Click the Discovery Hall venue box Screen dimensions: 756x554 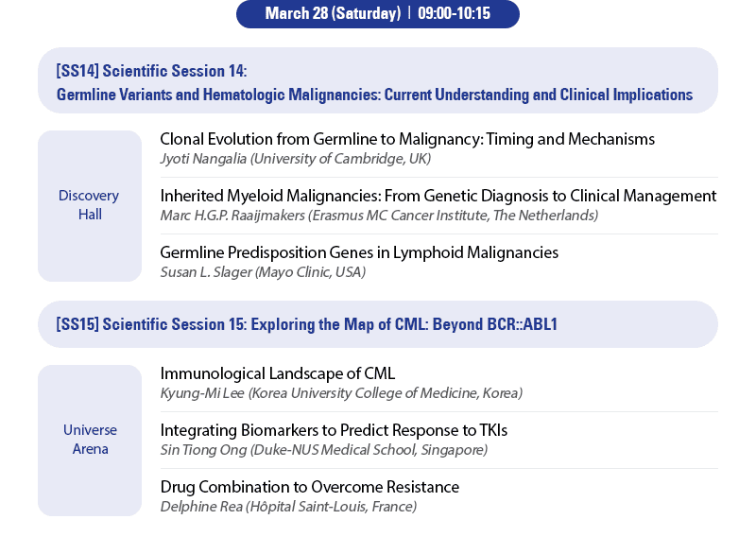89,205
